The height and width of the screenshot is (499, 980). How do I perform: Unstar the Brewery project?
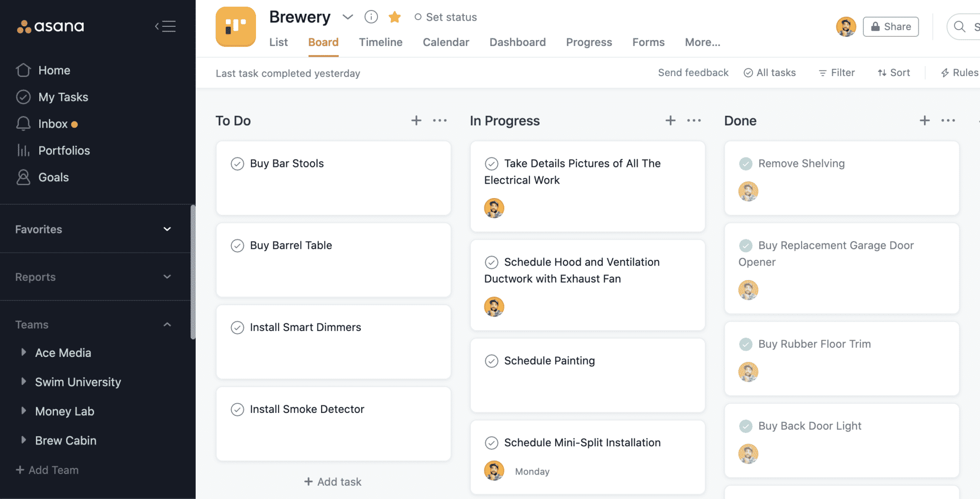point(394,17)
